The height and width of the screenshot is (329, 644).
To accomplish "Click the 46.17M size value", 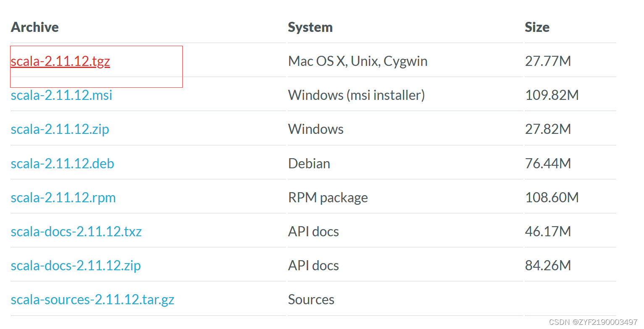I will 548,232.
